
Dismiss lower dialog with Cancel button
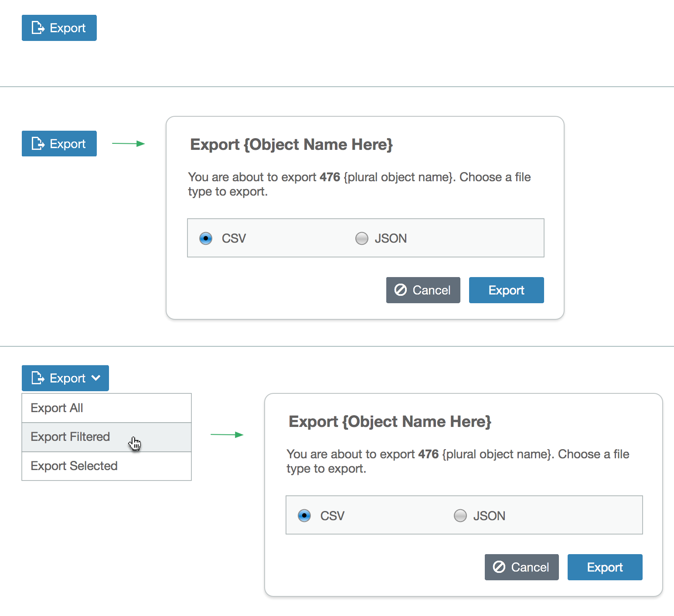(522, 567)
